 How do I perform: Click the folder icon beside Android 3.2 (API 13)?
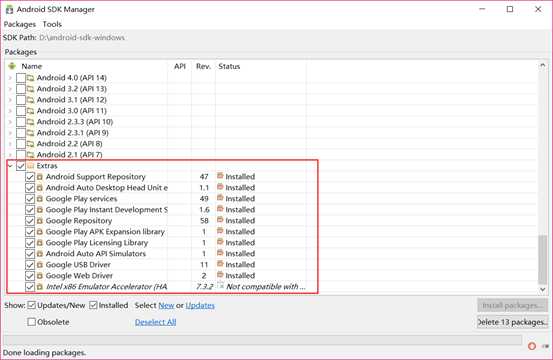[x=31, y=89]
